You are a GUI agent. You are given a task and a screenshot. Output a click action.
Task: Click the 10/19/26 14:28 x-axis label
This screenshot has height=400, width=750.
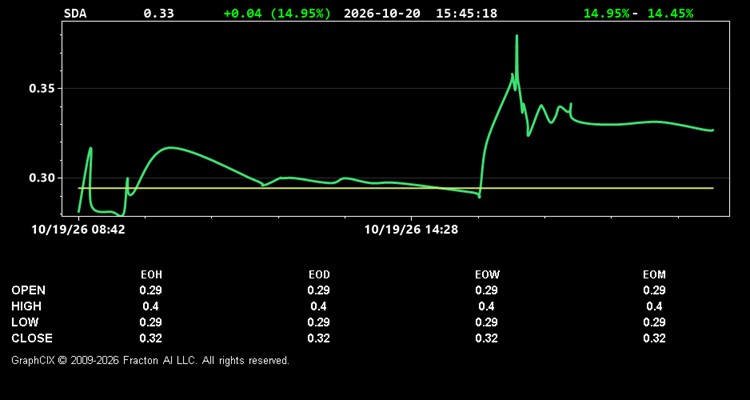(x=411, y=230)
